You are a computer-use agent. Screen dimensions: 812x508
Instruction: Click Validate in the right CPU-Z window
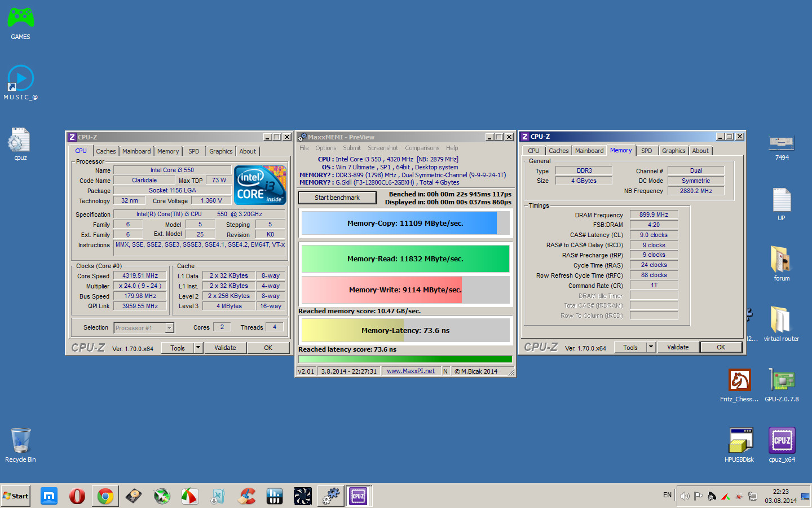click(678, 347)
